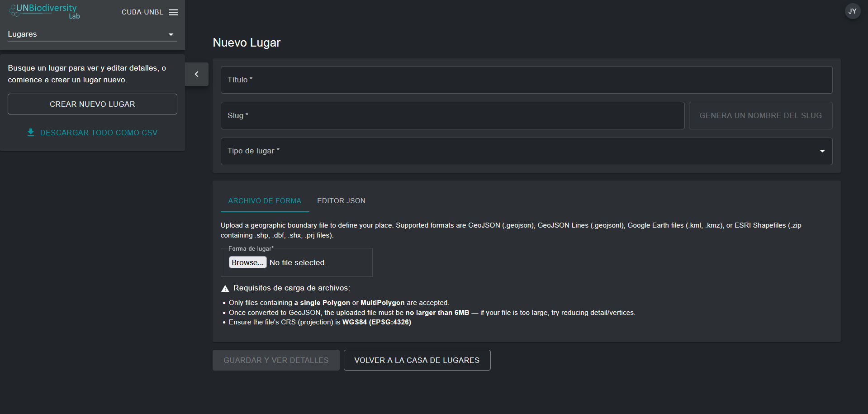Collapse the sidebar with the left chevron
The image size is (868, 414).
[196, 74]
